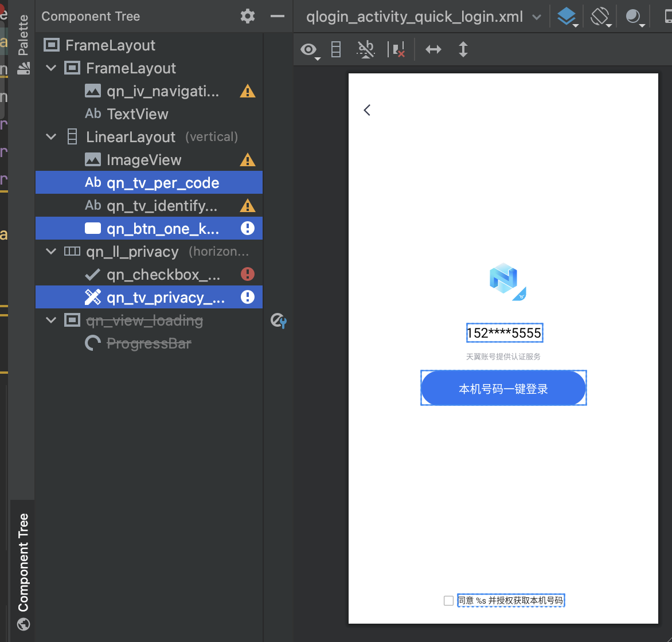Viewport: 672px width, 642px height.
Task: Click the Component Tree sidebar label
Action: pyautogui.click(x=23, y=560)
